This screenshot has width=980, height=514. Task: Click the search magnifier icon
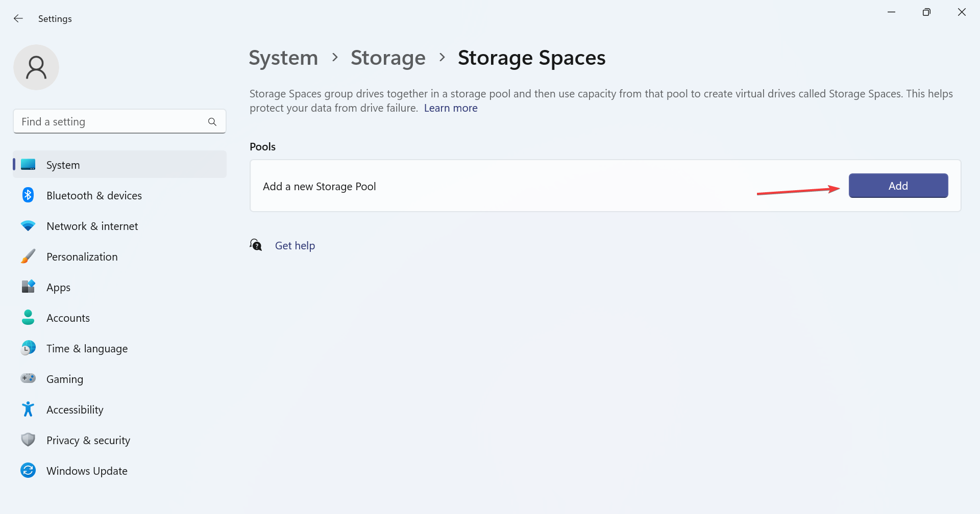[x=212, y=122]
